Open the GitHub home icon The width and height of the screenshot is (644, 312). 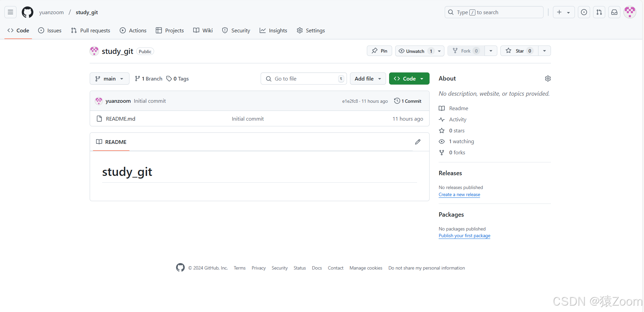(27, 12)
